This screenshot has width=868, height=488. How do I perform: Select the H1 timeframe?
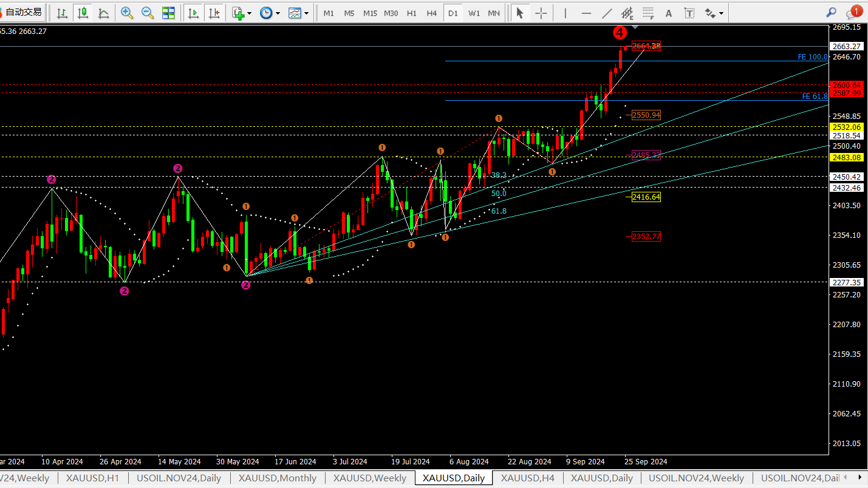click(412, 13)
